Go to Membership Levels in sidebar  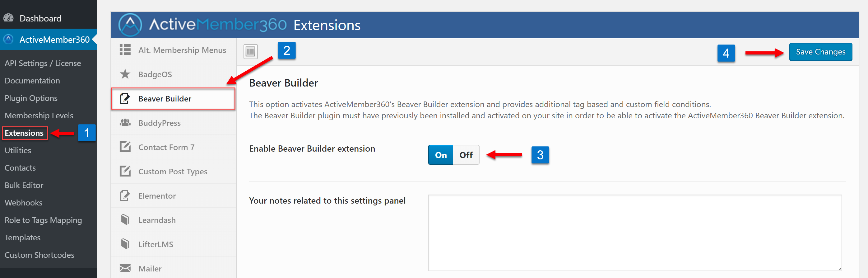(x=39, y=115)
